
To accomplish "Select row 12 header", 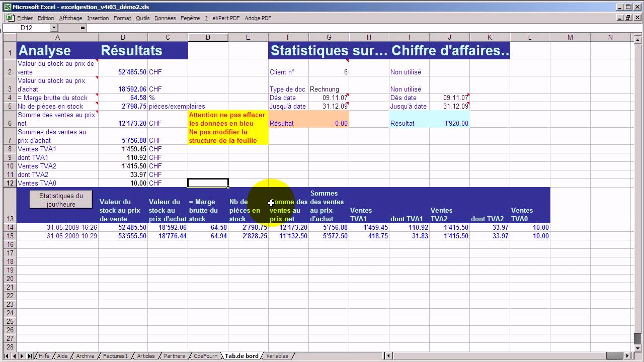I will coord(10,183).
